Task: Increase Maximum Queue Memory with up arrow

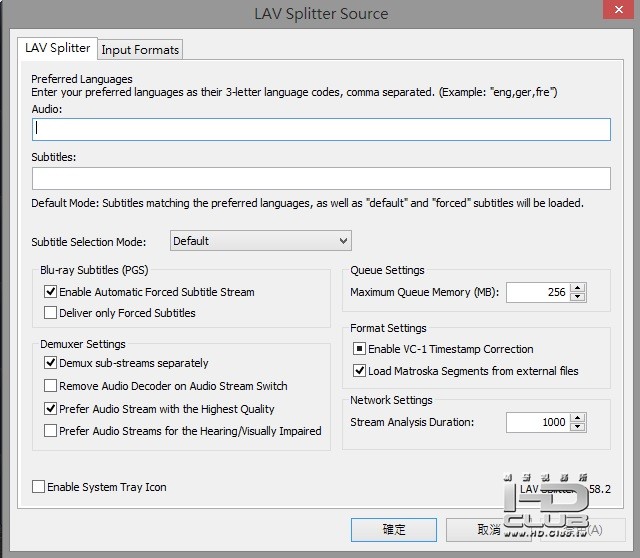Action: (x=578, y=288)
